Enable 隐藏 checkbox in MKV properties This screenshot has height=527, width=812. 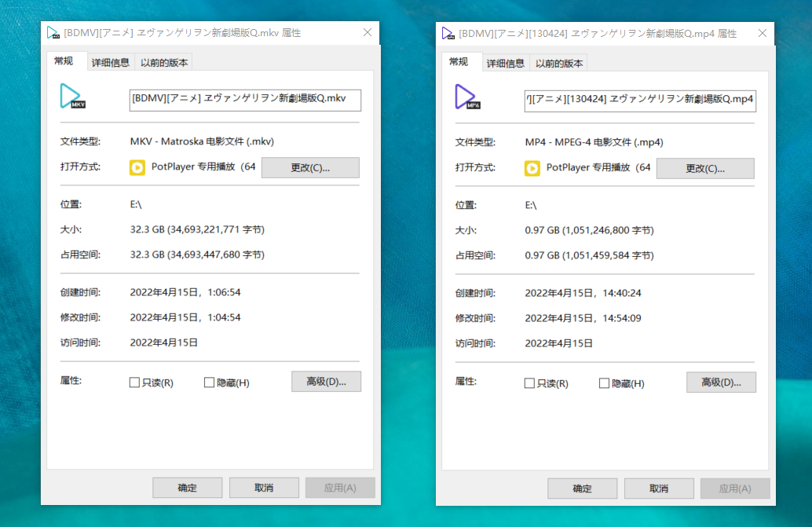(209, 382)
